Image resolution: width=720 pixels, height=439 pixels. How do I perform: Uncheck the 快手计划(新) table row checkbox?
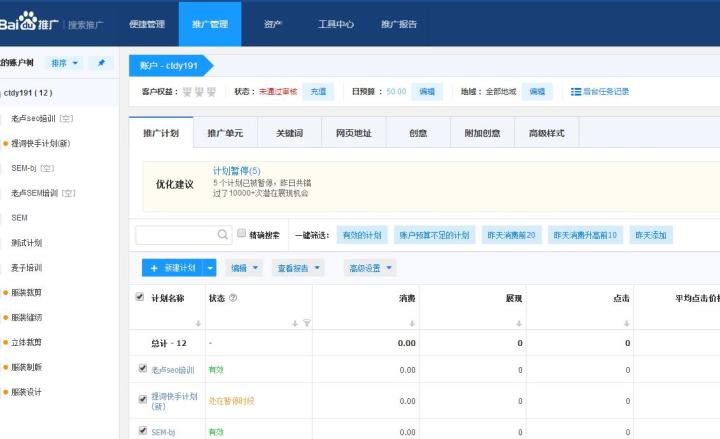pyautogui.click(x=143, y=400)
